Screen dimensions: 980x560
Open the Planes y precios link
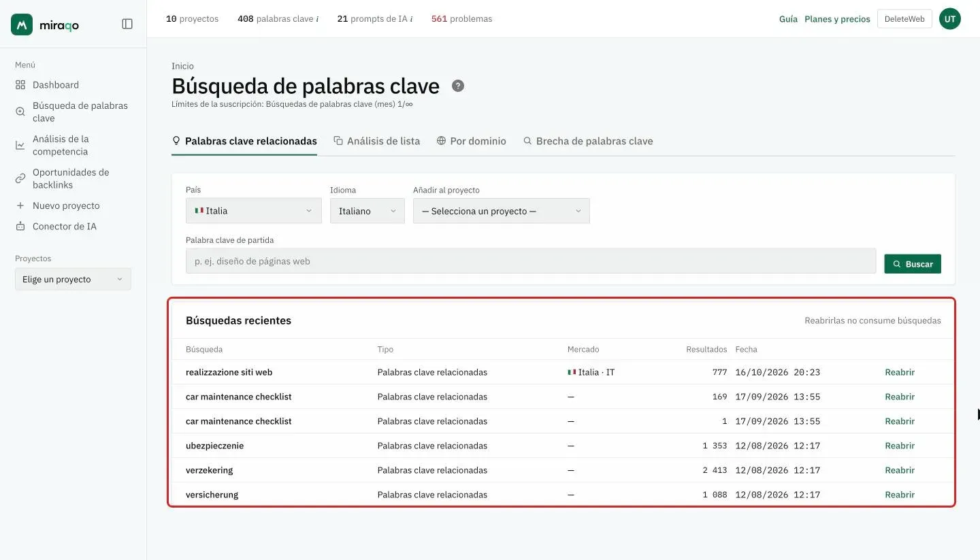pyautogui.click(x=837, y=19)
